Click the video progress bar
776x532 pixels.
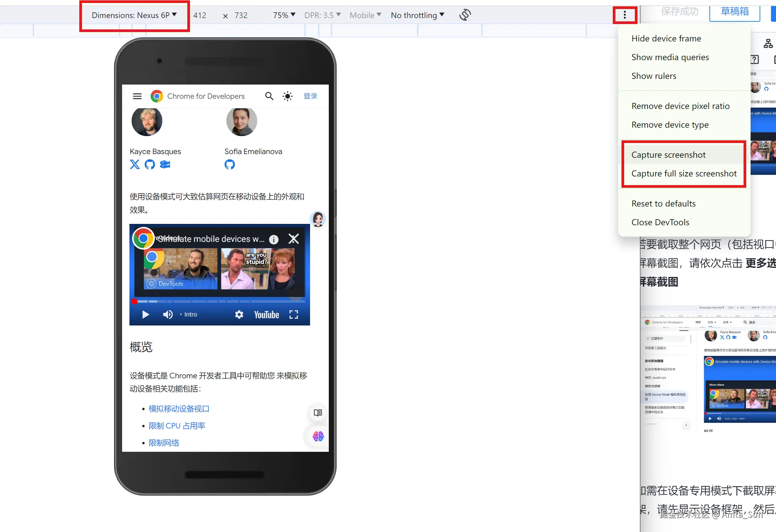220,301
